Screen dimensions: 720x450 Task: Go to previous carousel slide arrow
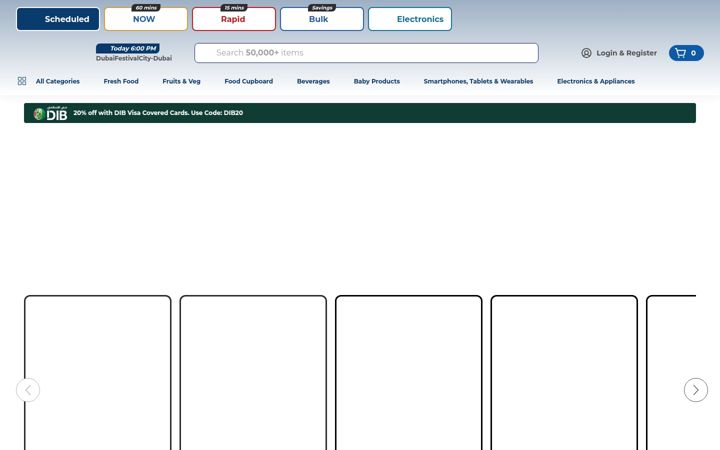coord(28,390)
